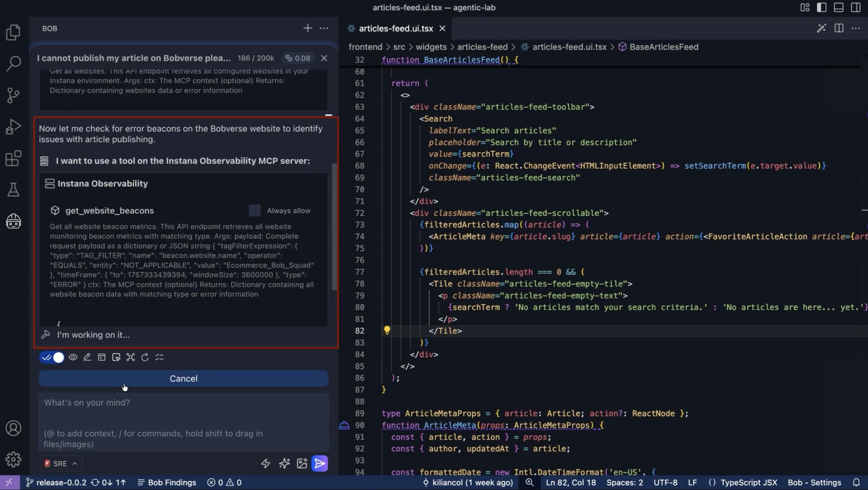Viewport: 868px width, 490px height.
Task: Click the lightbulb code action on line 82
Action: (387, 330)
